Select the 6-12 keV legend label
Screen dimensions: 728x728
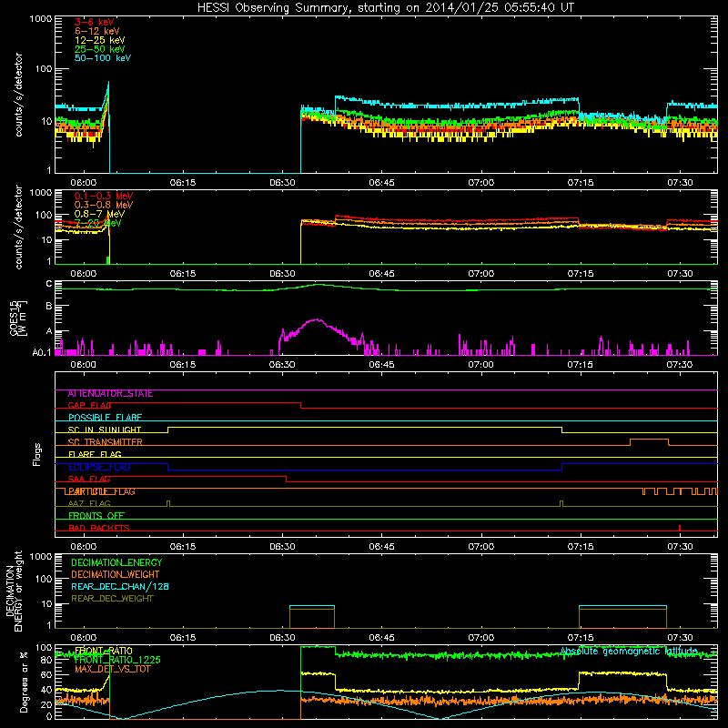point(97,31)
